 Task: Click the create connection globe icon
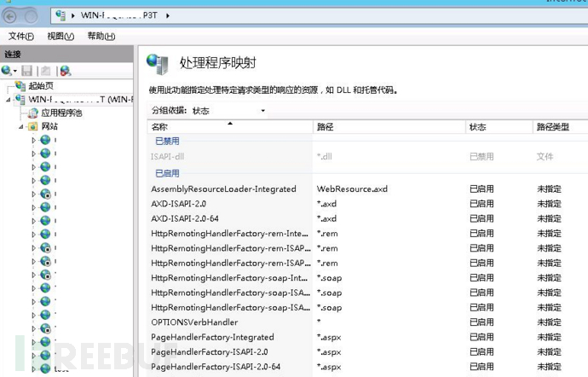[6, 70]
